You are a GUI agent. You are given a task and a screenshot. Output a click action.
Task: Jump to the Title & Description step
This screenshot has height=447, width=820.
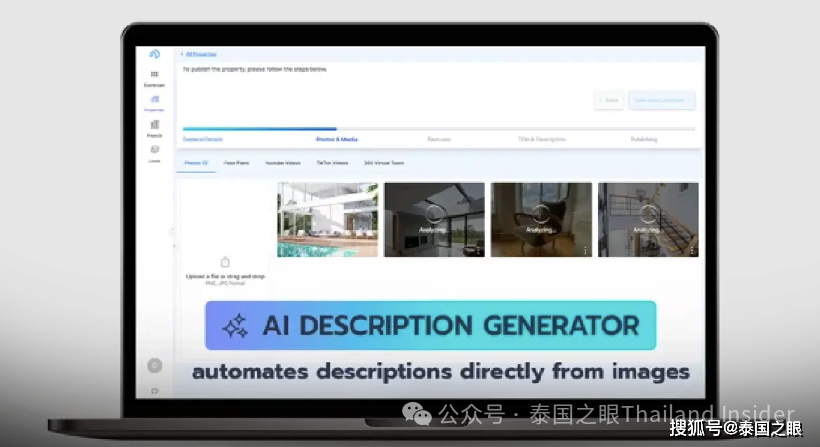click(x=544, y=140)
